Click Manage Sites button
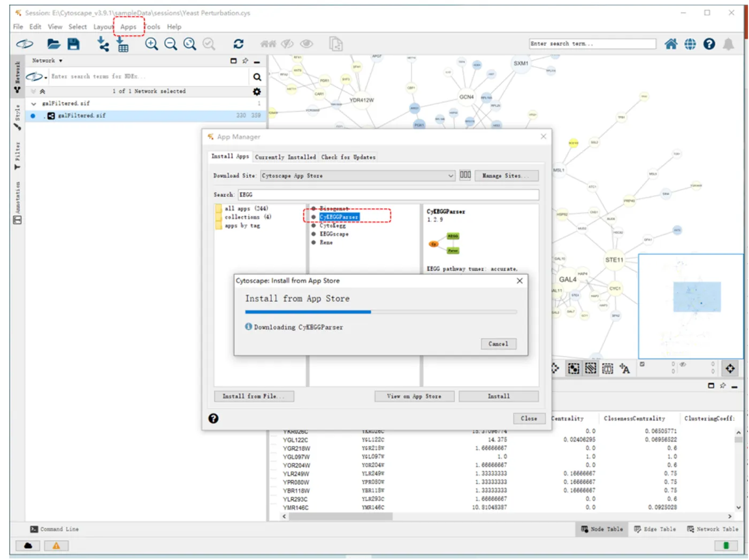This screenshot has height=560, width=749. [506, 175]
